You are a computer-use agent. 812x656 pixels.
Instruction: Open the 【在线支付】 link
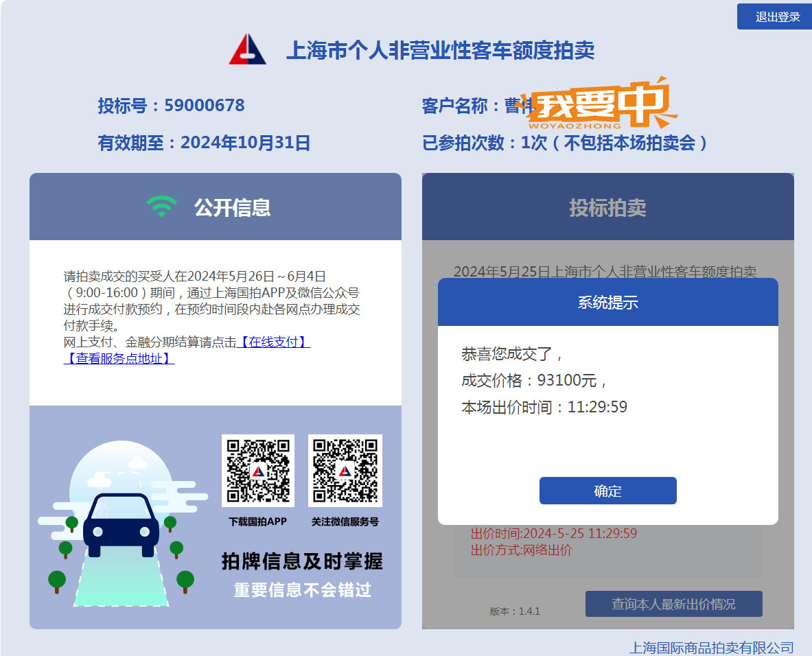[273, 342]
